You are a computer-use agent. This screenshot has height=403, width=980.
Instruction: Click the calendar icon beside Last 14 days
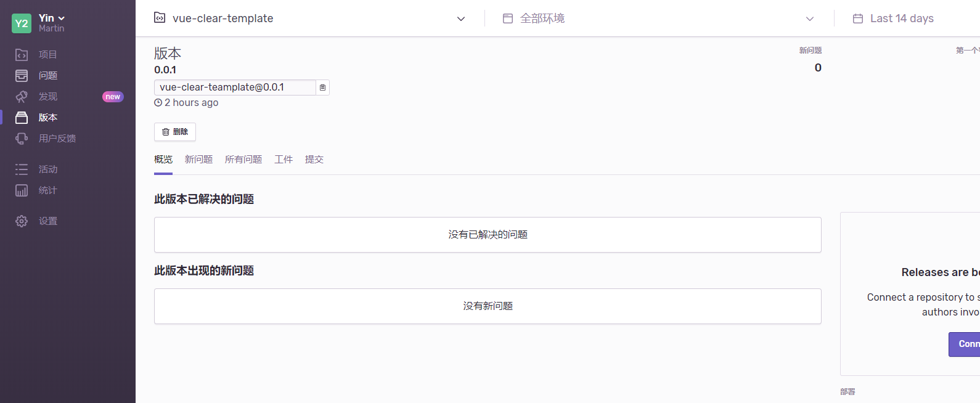coord(857,18)
